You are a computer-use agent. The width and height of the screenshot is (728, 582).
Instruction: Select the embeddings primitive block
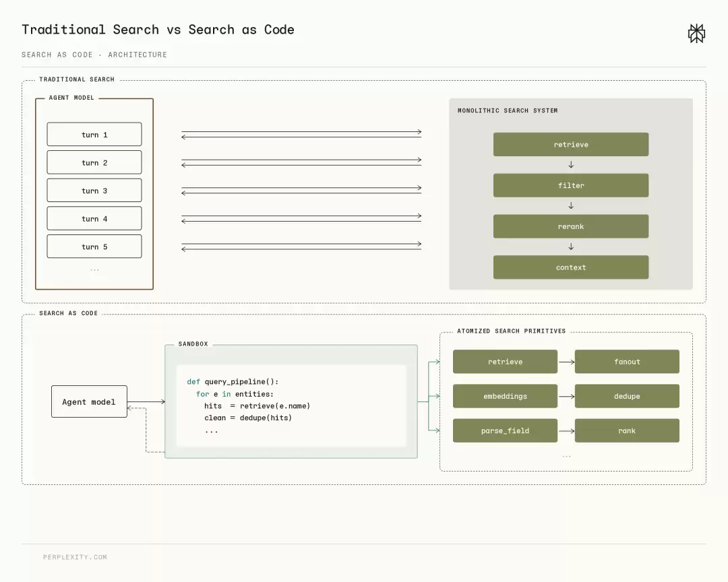[x=505, y=396]
